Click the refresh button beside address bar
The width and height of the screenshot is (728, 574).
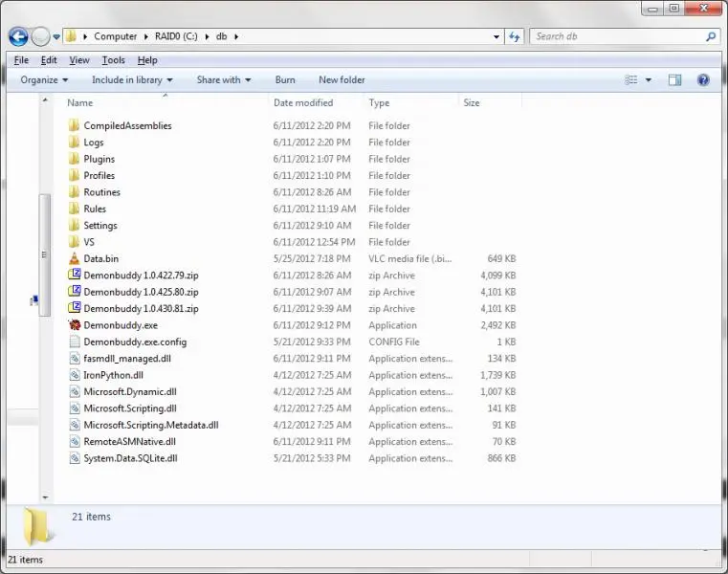[x=515, y=36]
